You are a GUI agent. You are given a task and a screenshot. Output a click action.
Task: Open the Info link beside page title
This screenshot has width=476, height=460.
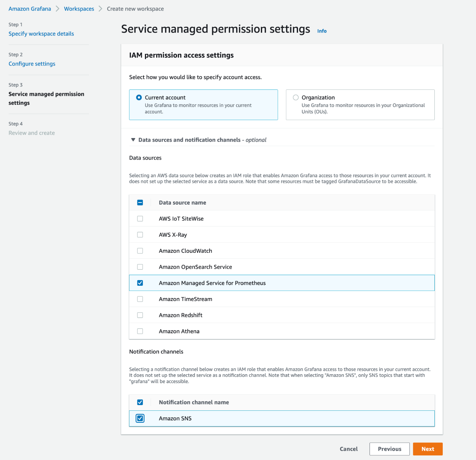coord(322,31)
